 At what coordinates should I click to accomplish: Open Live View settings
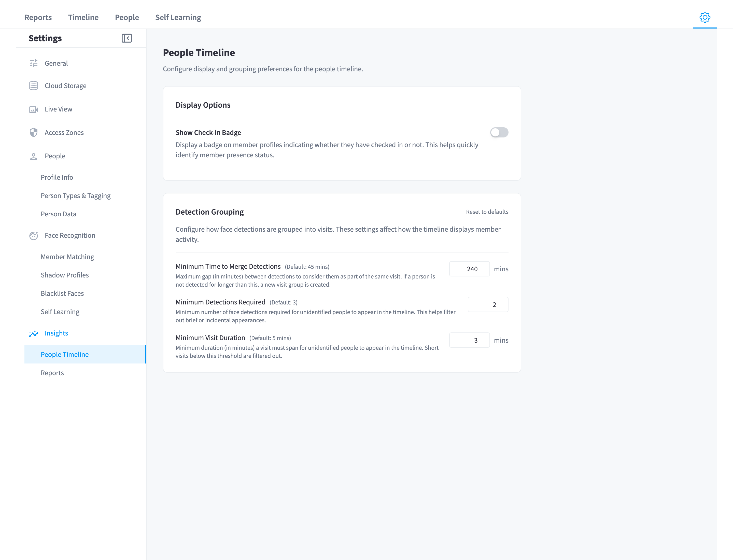(58, 109)
